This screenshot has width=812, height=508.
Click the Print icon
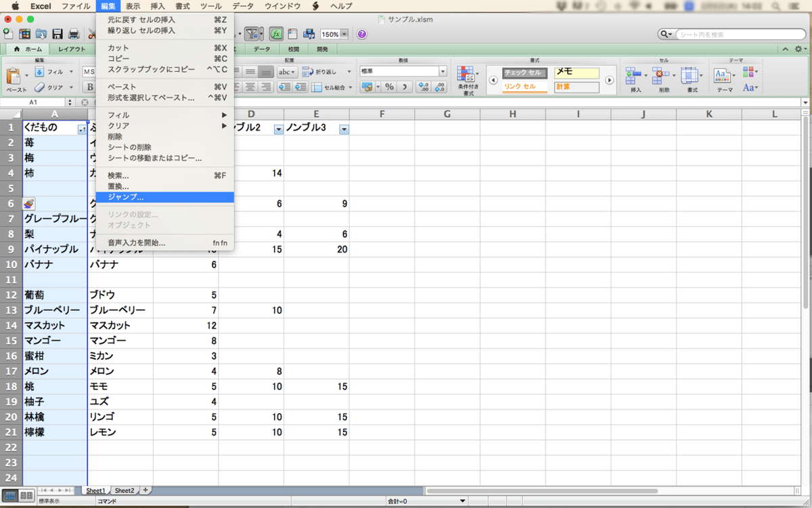point(74,34)
